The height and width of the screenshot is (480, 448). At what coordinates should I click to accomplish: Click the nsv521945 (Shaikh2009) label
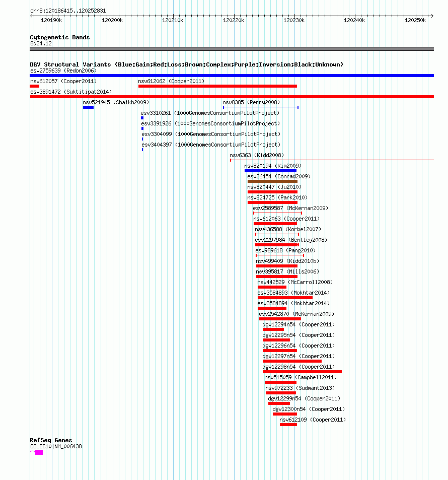pos(116,102)
